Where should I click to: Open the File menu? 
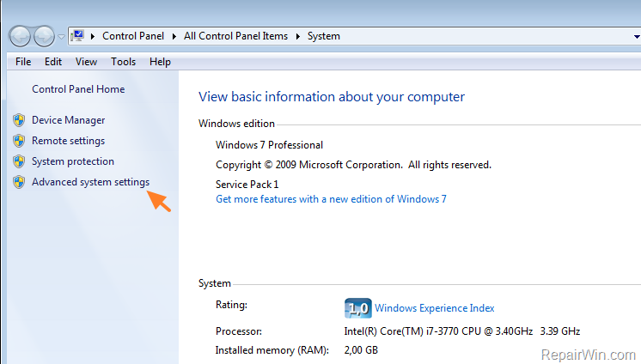23,62
